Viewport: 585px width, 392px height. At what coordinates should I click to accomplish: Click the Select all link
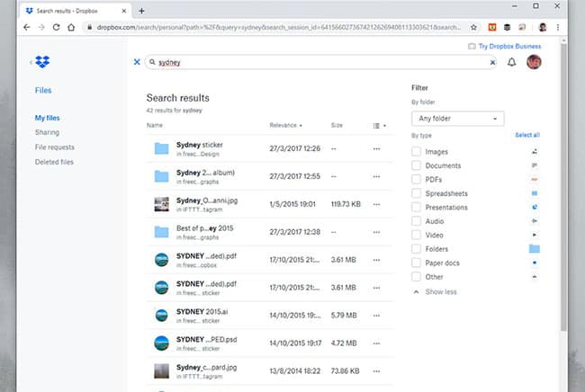[x=526, y=135]
